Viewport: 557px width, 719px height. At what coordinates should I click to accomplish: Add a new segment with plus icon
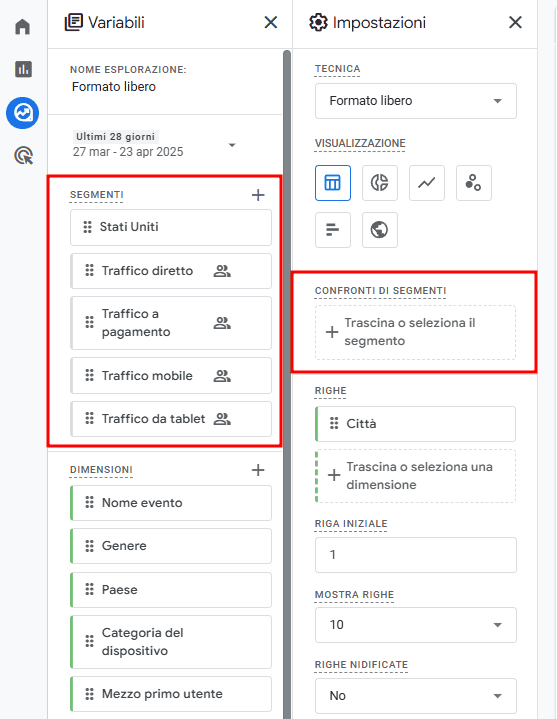coord(258,195)
